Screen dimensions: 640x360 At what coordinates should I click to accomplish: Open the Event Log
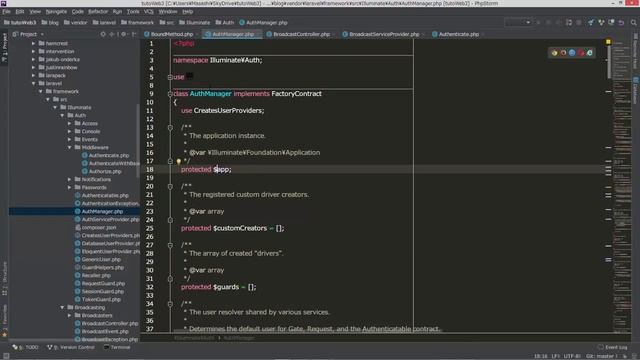coord(613,347)
